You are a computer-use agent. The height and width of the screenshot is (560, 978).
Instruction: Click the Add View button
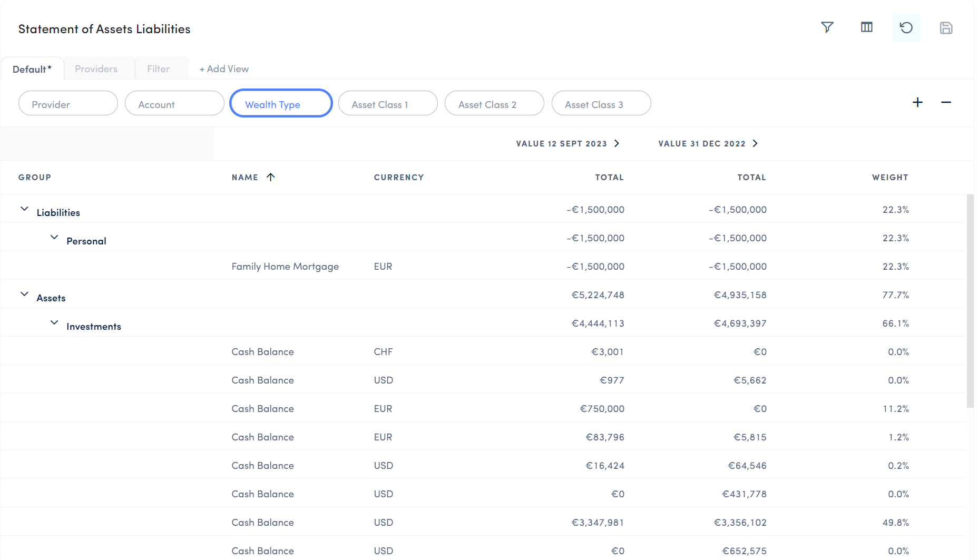[x=224, y=69]
